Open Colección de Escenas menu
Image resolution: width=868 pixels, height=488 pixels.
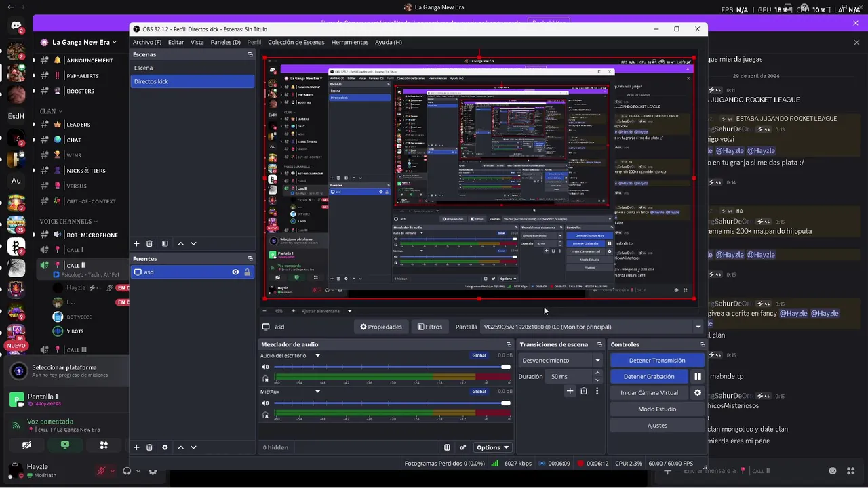coord(296,42)
